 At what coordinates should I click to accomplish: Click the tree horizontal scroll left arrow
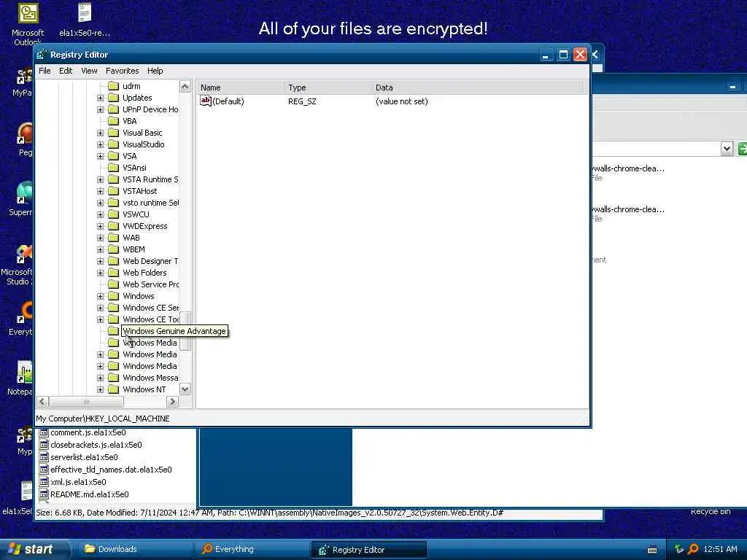coord(42,402)
